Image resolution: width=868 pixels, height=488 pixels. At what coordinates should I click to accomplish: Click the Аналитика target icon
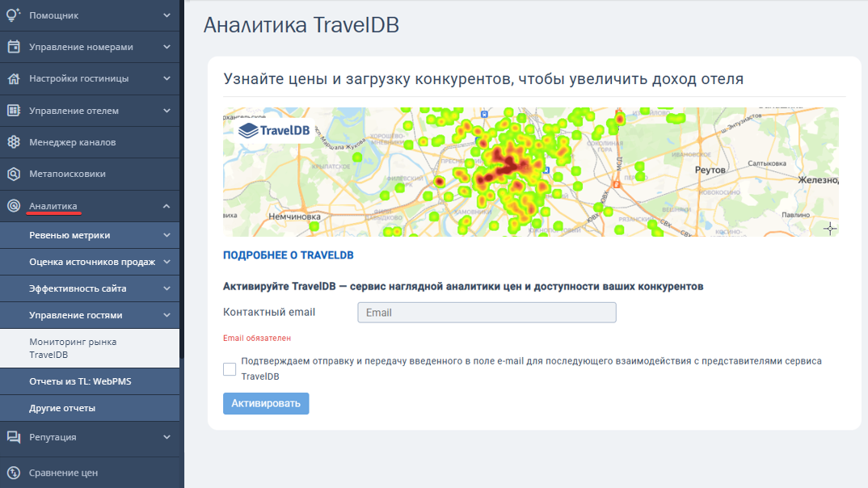click(13, 206)
